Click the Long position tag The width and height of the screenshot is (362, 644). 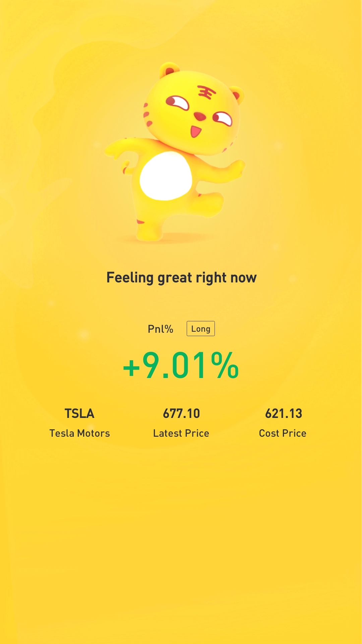200,329
